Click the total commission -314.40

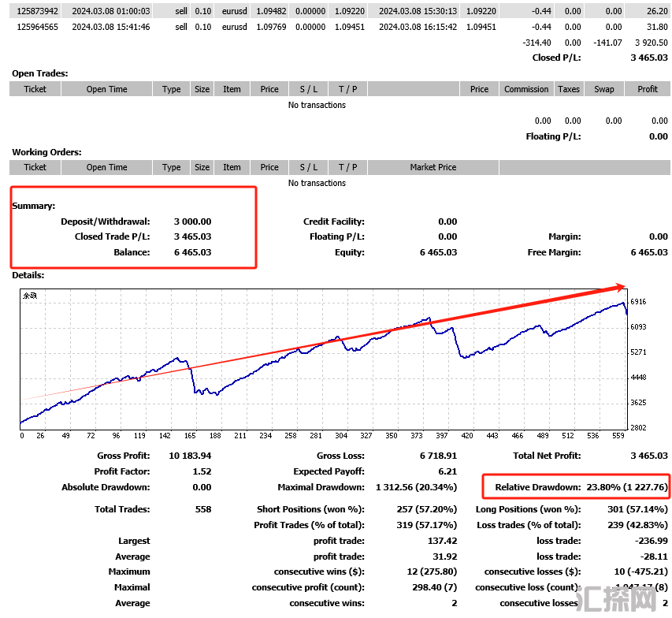click(537, 43)
